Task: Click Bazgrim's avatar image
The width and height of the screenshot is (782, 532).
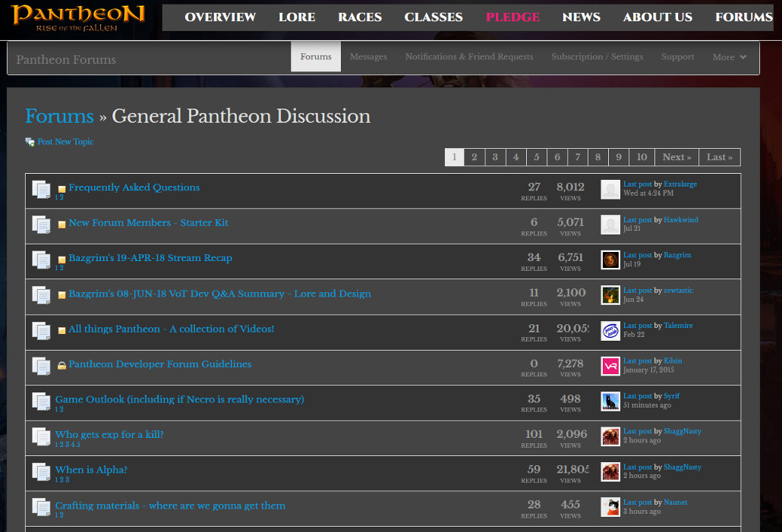Action: [x=610, y=260]
